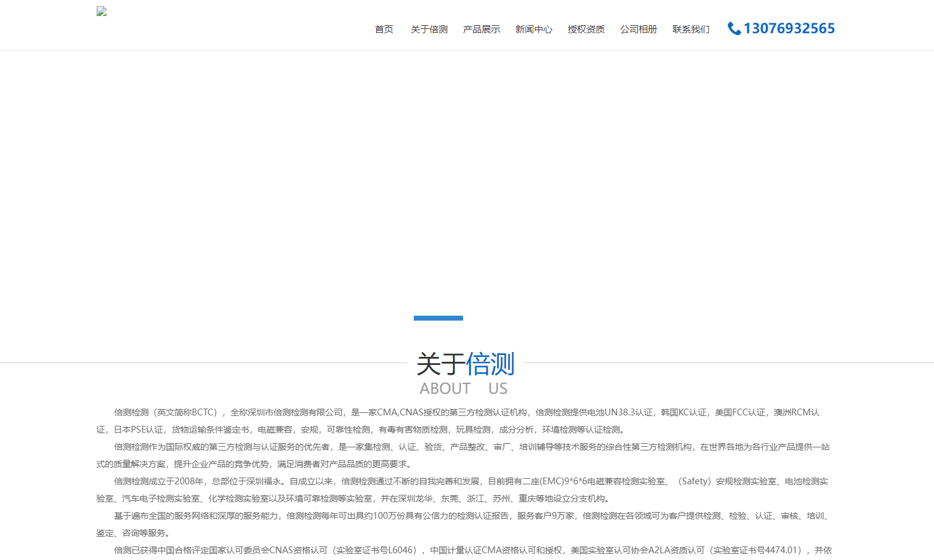Screen dimensions: 934x560
Task: Open the 产品展示 navigation menu
Action: coord(481,29)
